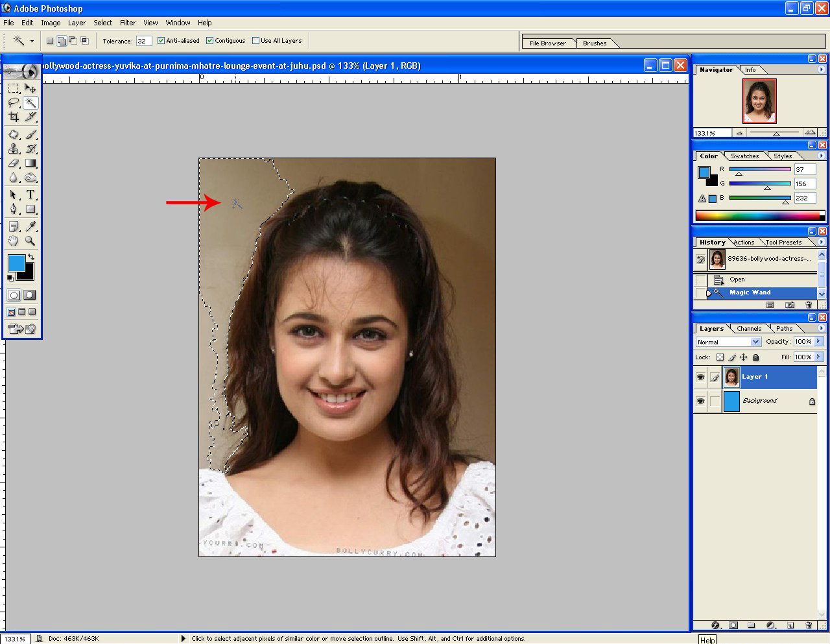Screen dimensions: 830x644
Task: Click the toolbox foreground color swatch
Action: [x=16, y=263]
